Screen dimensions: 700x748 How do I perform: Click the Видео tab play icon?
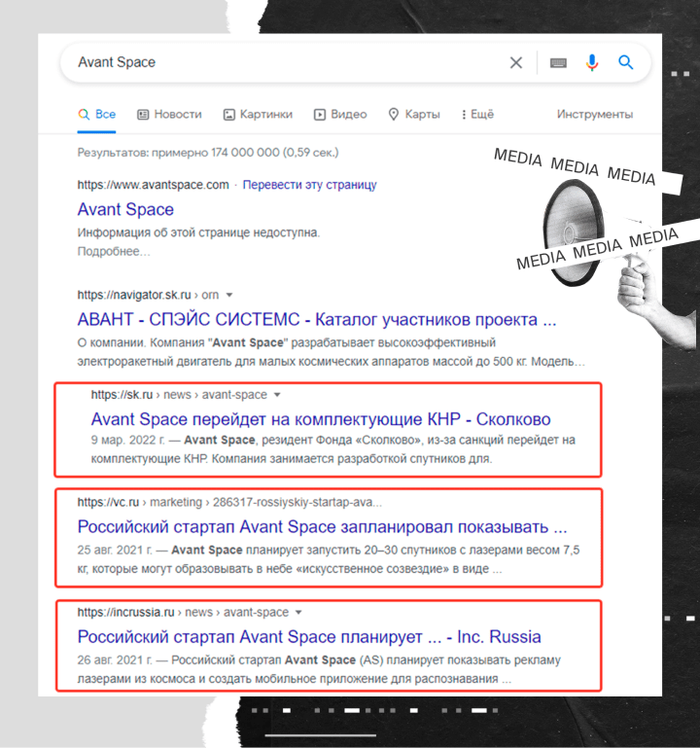320,115
